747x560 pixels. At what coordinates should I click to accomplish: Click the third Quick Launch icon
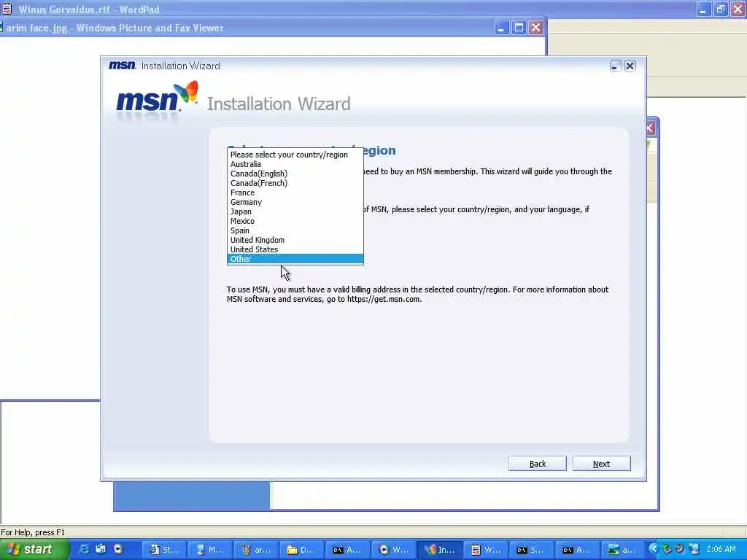117,550
